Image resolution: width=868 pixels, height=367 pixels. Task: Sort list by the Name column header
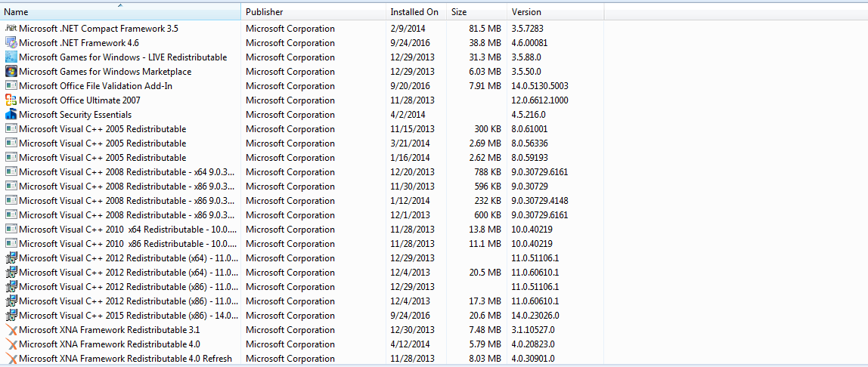(121, 11)
